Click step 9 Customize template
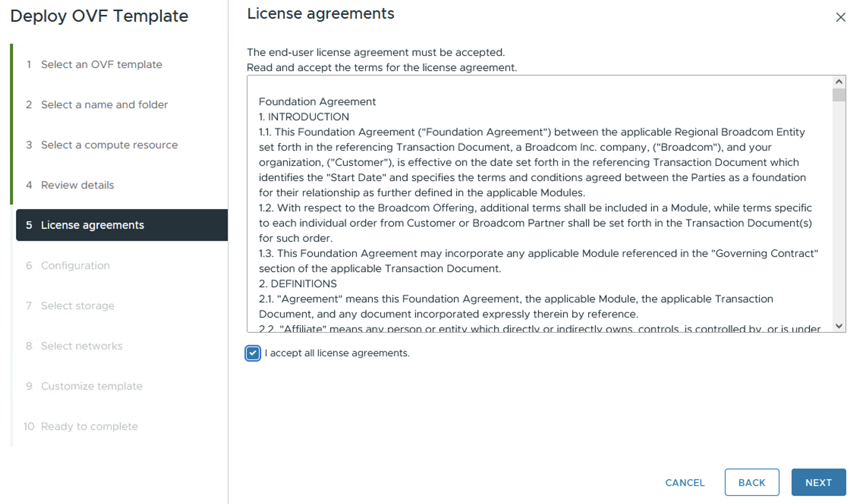This screenshot has height=504, width=857. click(91, 386)
